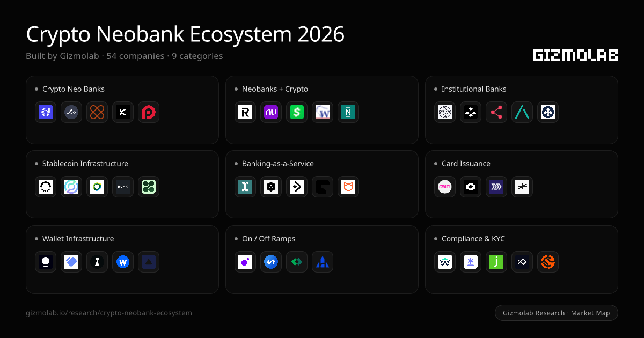Select the 'Wallet Infrastructure' category heading

click(x=78, y=239)
